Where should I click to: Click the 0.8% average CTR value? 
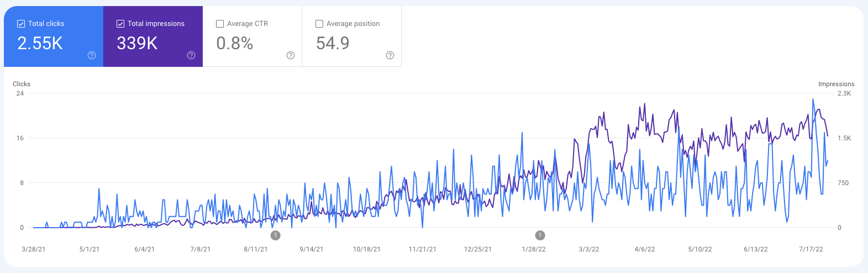[x=234, y=43]
